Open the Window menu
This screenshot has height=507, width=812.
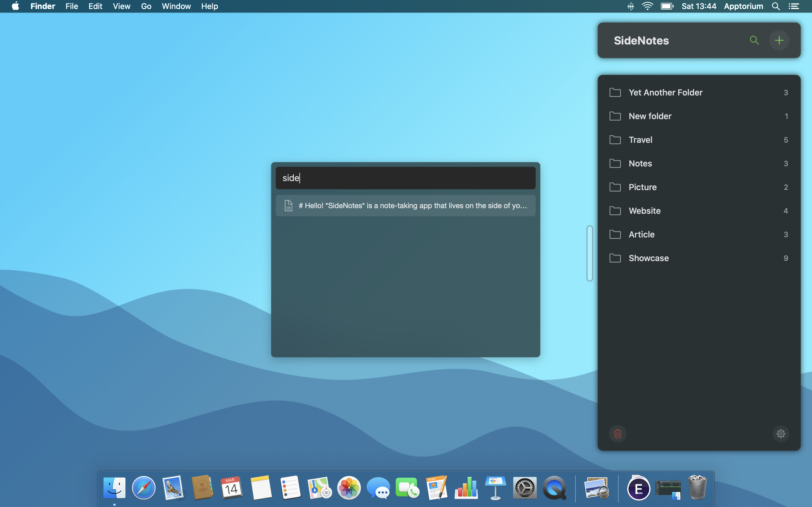click(176, 6)
